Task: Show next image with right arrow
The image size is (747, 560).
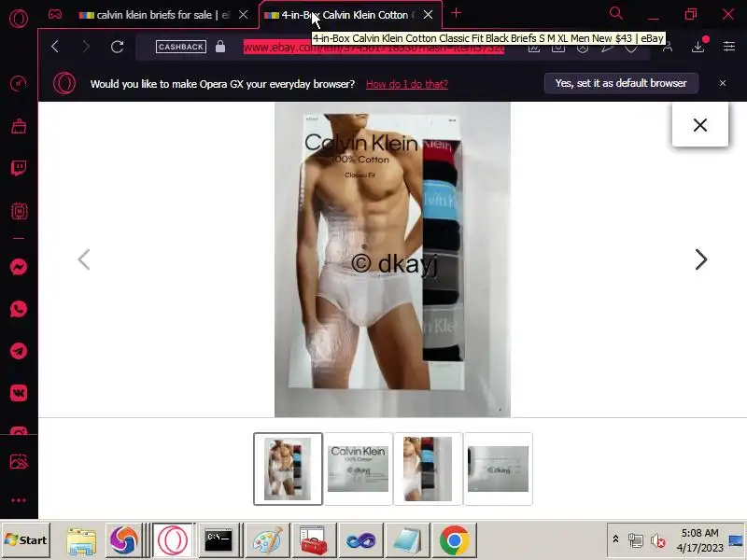Action: [701, 259]
